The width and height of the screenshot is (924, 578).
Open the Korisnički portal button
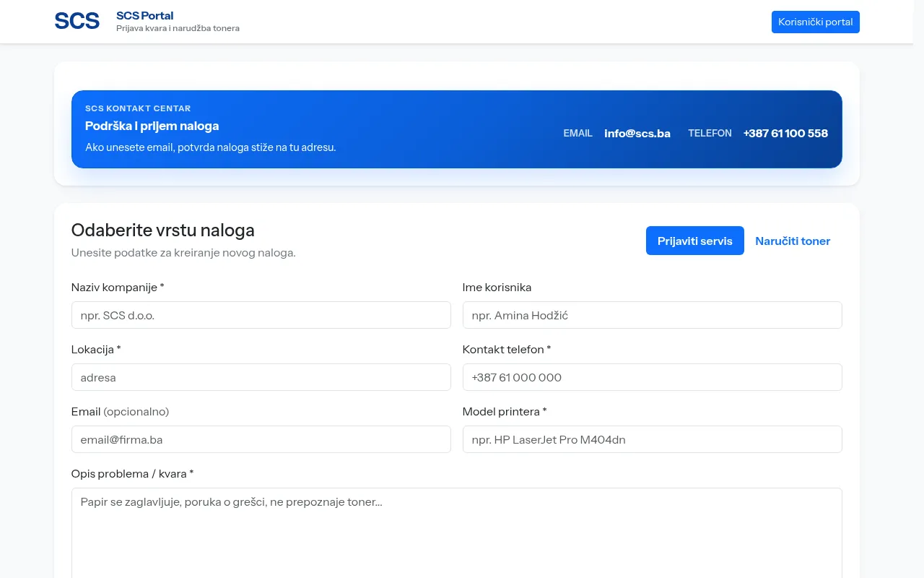tap(815, 22)
